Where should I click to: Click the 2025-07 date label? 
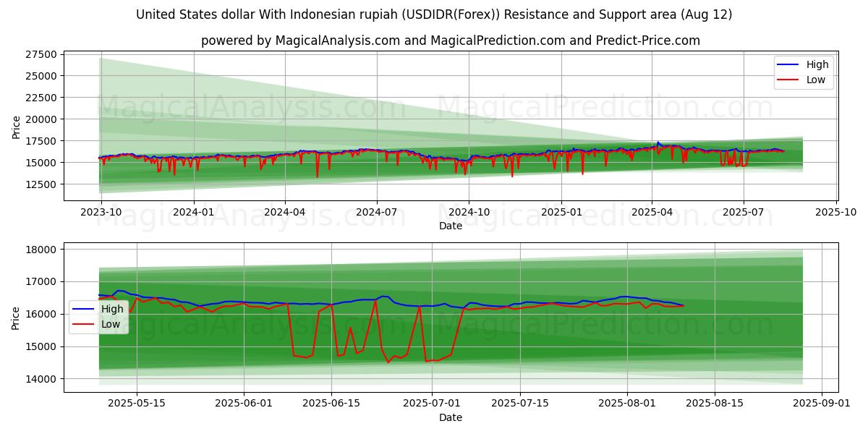[744, 213]
